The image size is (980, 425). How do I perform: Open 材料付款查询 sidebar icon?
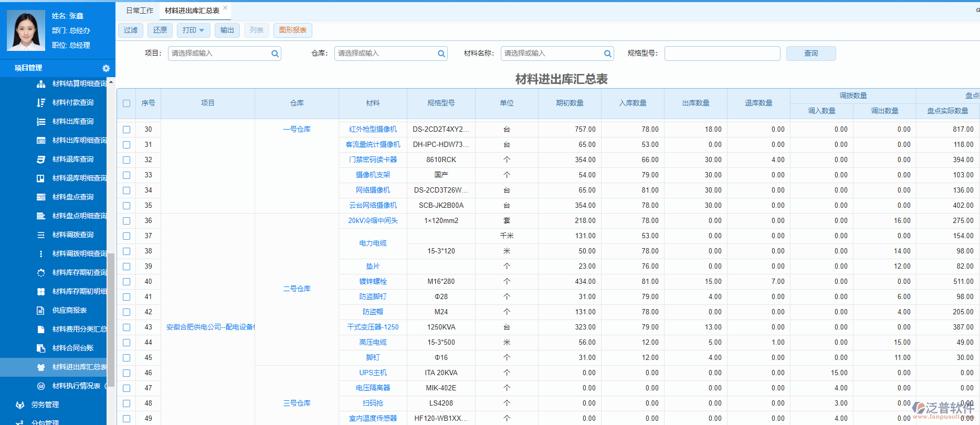tap(41, 103)
